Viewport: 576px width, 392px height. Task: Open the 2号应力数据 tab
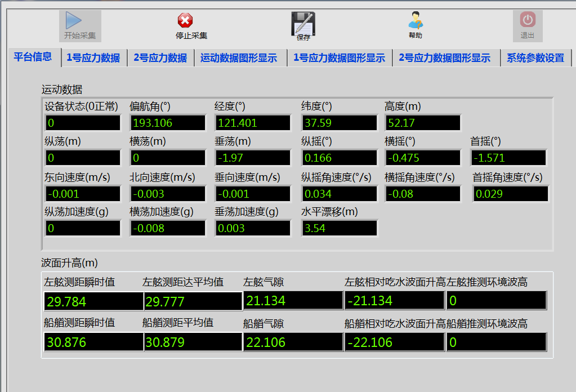[x=160, y=58]
